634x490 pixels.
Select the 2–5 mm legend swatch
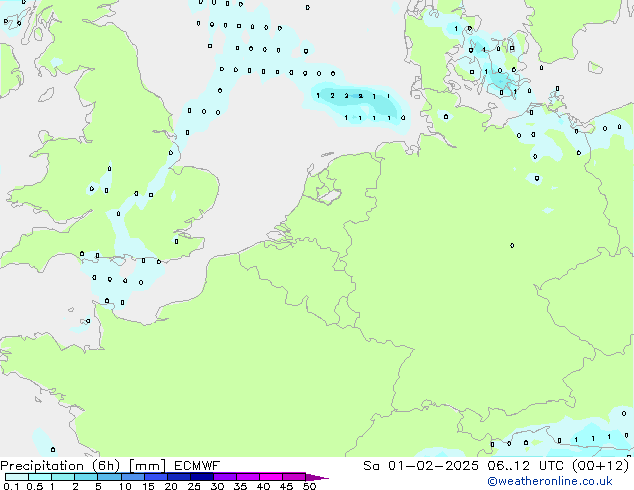click(x=86, y=477)
